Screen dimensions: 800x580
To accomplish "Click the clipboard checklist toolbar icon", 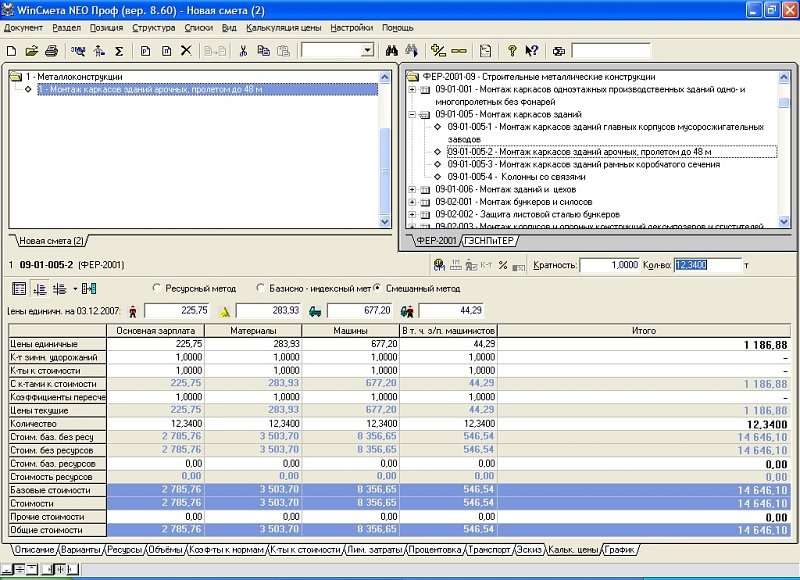I will click(485, 51).
